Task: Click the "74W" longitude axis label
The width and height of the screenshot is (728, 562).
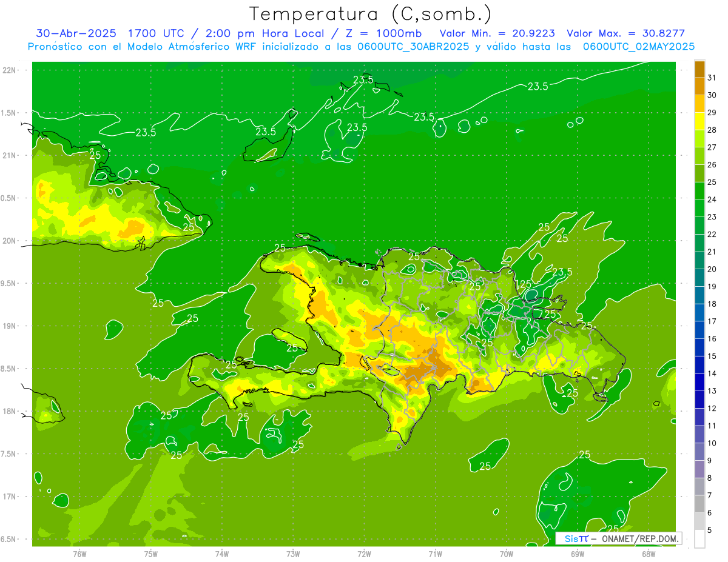Action: [222, 554]
